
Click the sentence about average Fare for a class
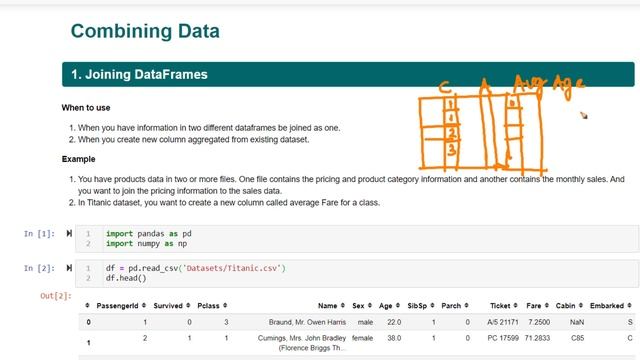(229, 202)
